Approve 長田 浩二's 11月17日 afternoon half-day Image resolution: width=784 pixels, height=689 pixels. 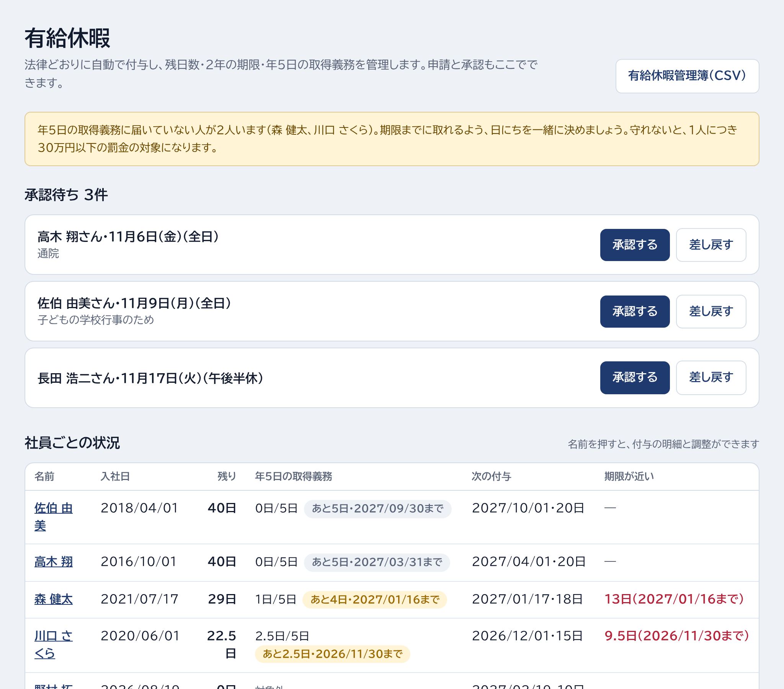click(635, 377)
